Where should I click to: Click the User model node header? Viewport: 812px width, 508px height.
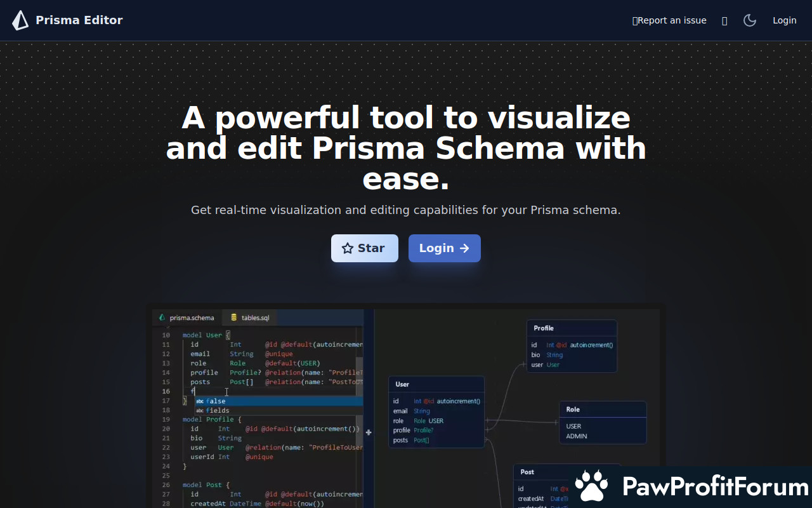tap(436, 384)
